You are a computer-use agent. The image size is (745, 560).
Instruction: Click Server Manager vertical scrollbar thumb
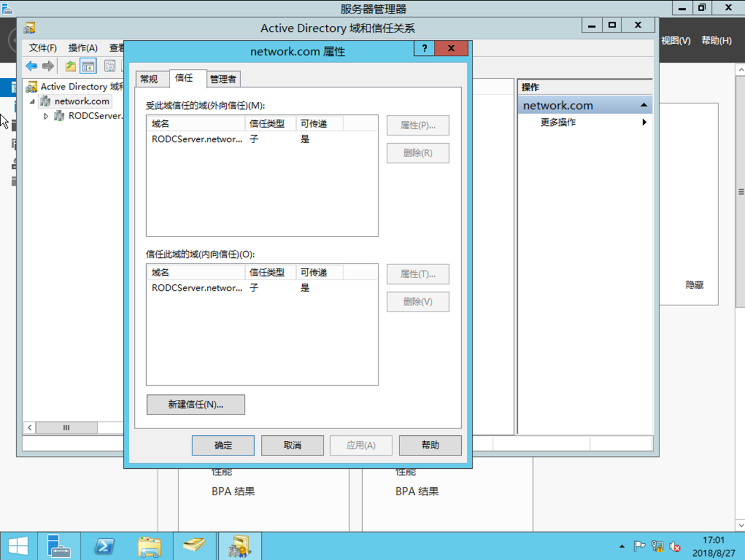pyautogui.click(x=741, y=192)
